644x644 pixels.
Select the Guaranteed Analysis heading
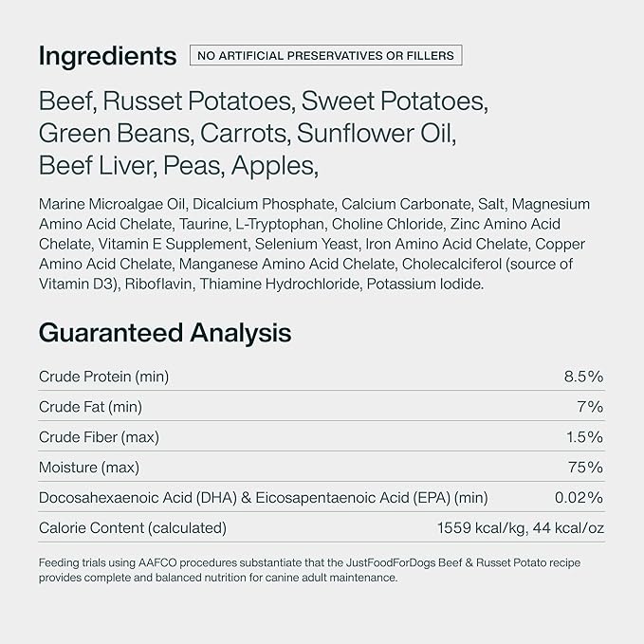165,333
